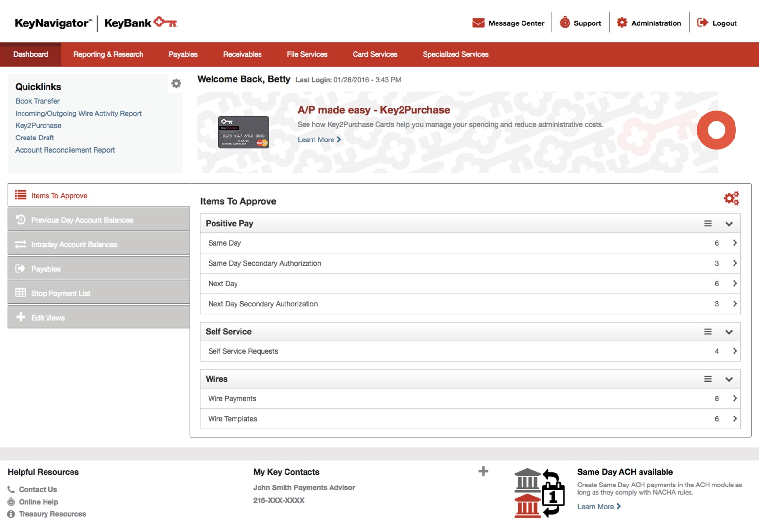Click the Positive Pay list menu icon
Screen dimensions: 759x532
(708, 223)
